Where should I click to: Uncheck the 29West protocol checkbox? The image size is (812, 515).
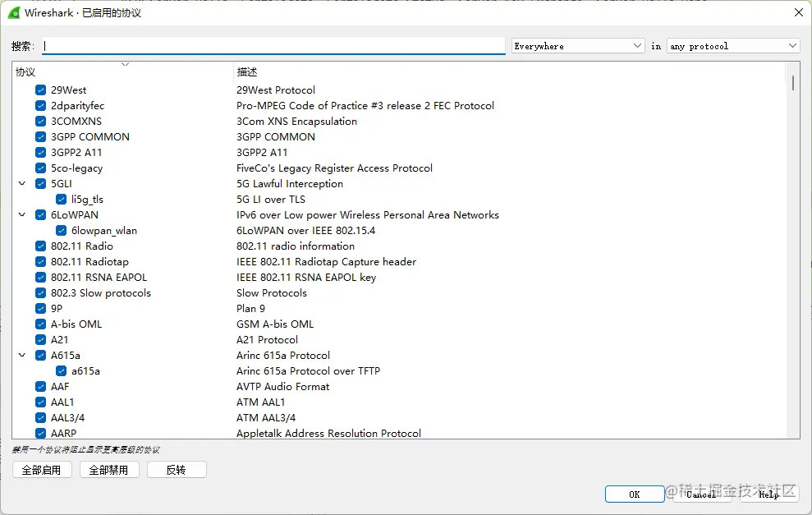tap(41, 90)
